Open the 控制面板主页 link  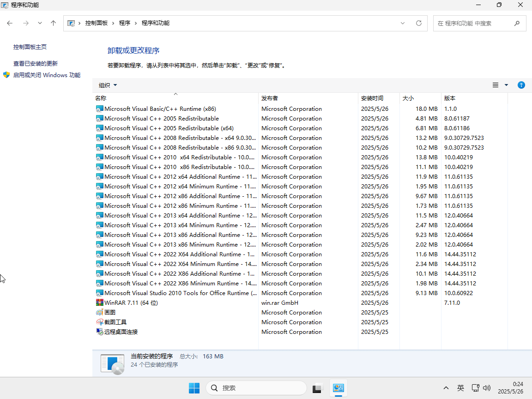tap(30, 47)
